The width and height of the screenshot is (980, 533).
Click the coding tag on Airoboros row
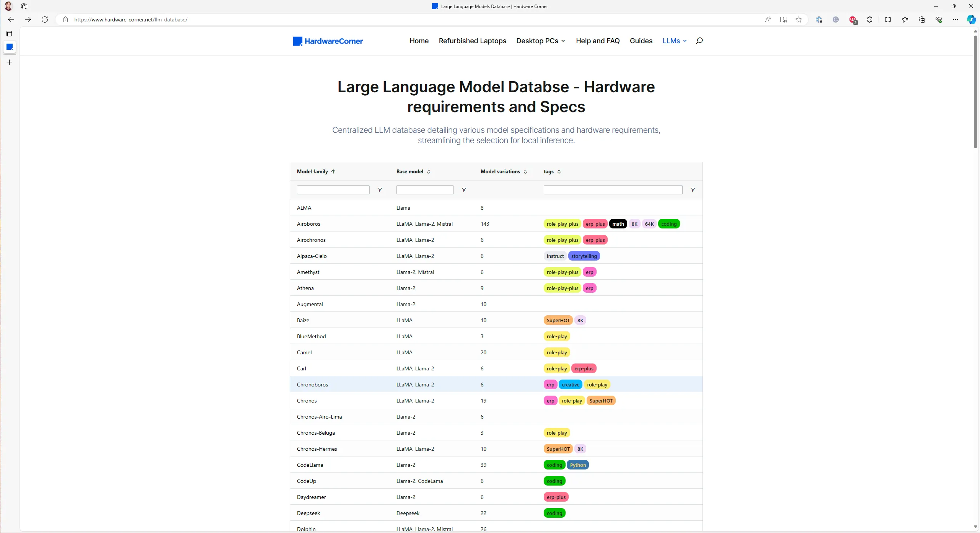(670, 224)
